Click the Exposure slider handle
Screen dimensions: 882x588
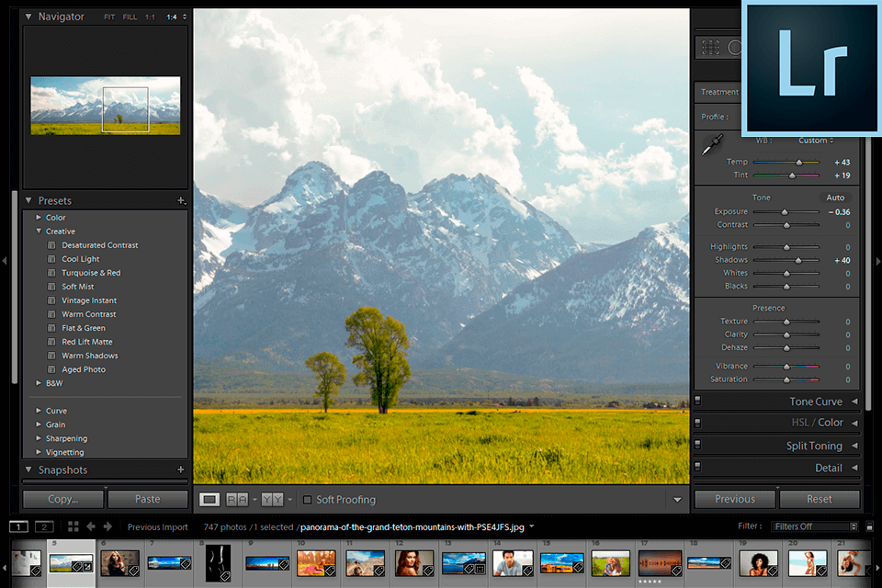click(x=784, y=212)
